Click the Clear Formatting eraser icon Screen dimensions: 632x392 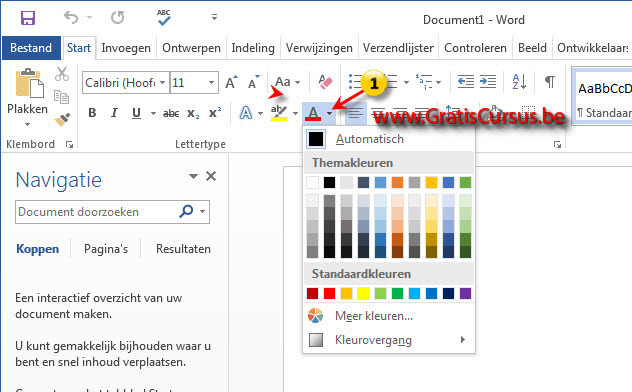tap(325, 82)
